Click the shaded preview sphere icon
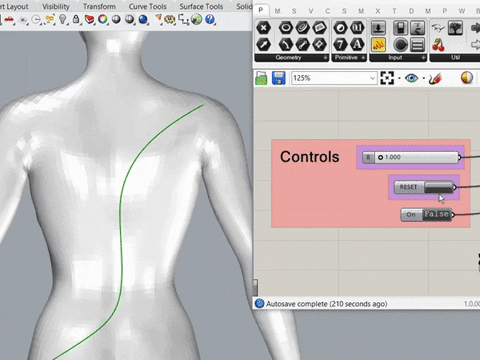The image size is (480, 360). pos(467,78)
